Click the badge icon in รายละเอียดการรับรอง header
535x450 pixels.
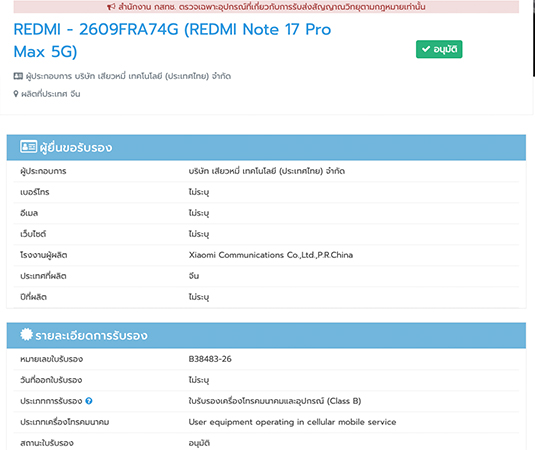[x=26, y=334]
